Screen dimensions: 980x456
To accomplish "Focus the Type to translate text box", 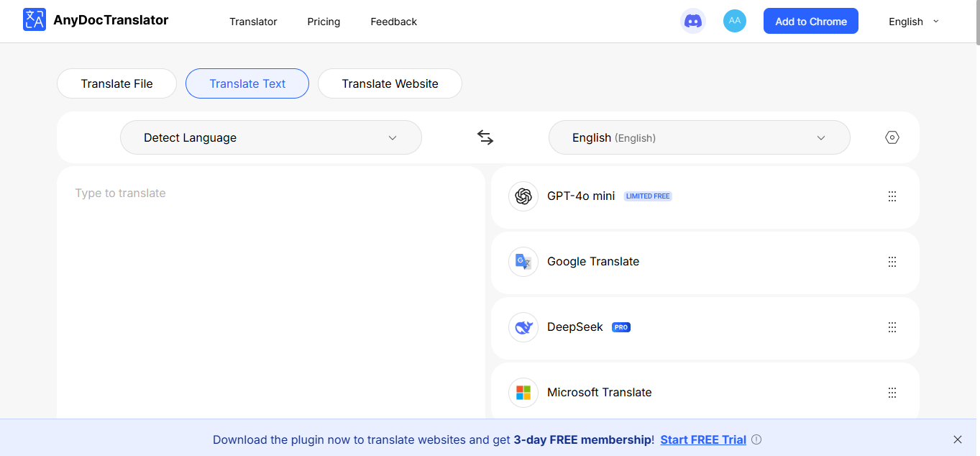I will (x=270, y=288).
